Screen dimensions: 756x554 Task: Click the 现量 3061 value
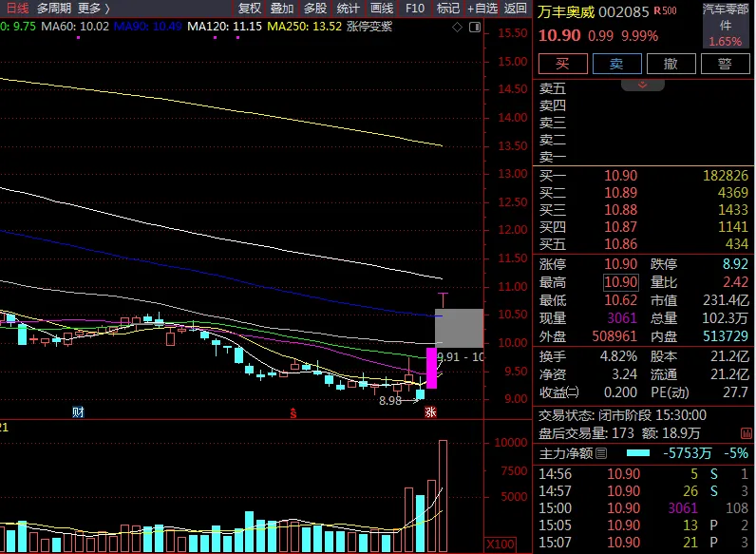(x=622, y=318)
